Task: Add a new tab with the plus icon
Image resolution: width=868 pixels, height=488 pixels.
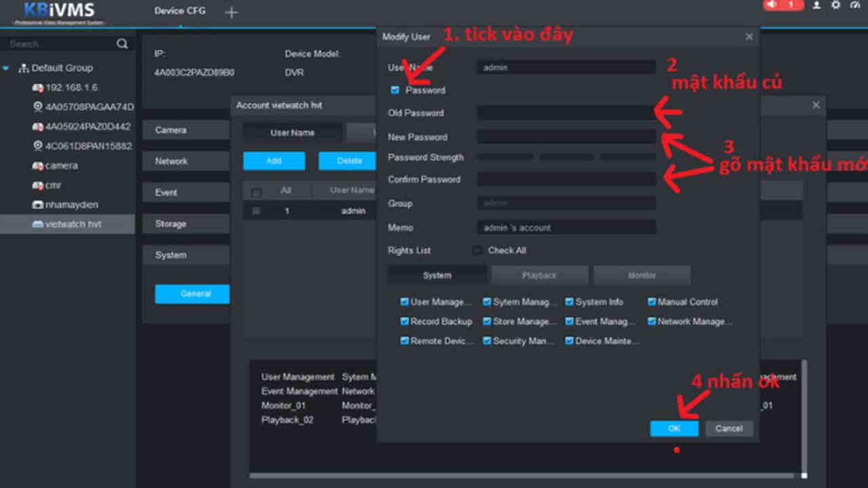Action: tap(231, 12)
